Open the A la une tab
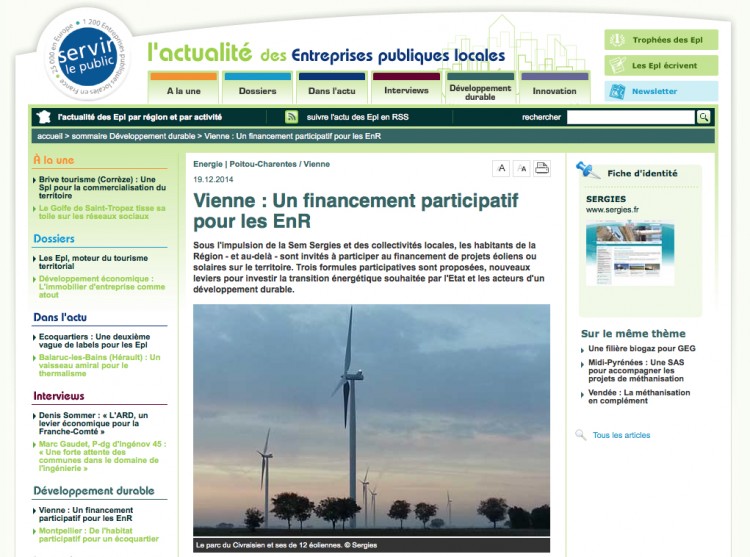Viewport: 750px width, 557px height. click(184, 87)
